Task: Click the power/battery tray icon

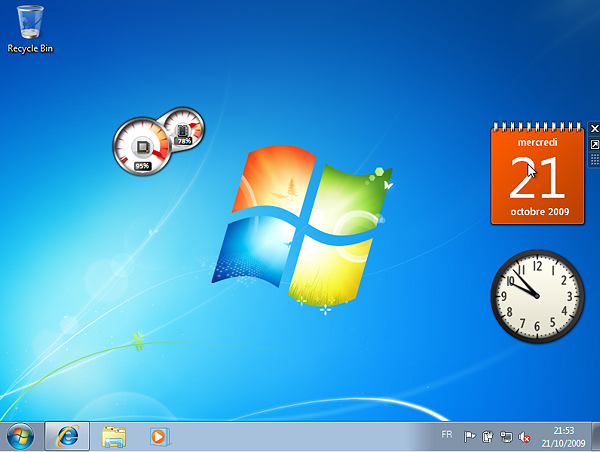Action: [487, 436]
